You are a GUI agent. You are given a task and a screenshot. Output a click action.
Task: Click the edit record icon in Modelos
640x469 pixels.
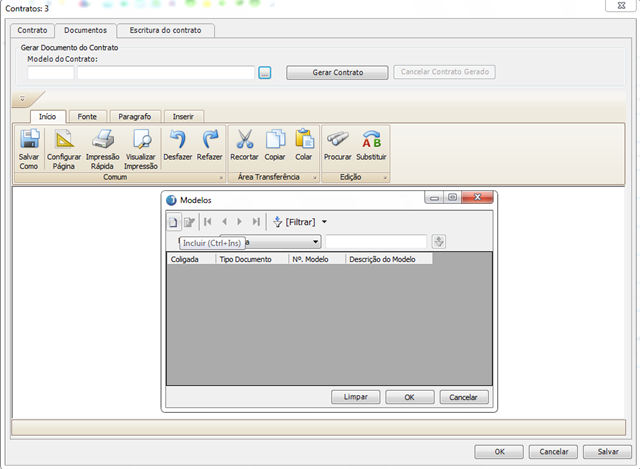189,222
